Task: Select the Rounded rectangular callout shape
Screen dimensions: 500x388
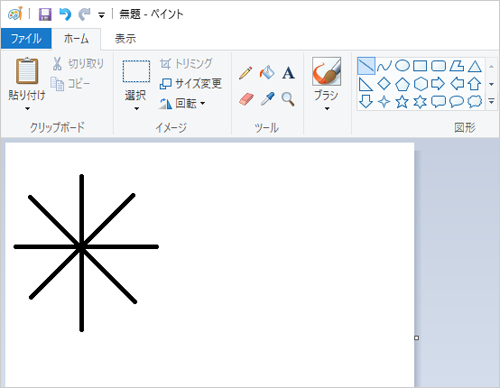Action: point(438,102)
